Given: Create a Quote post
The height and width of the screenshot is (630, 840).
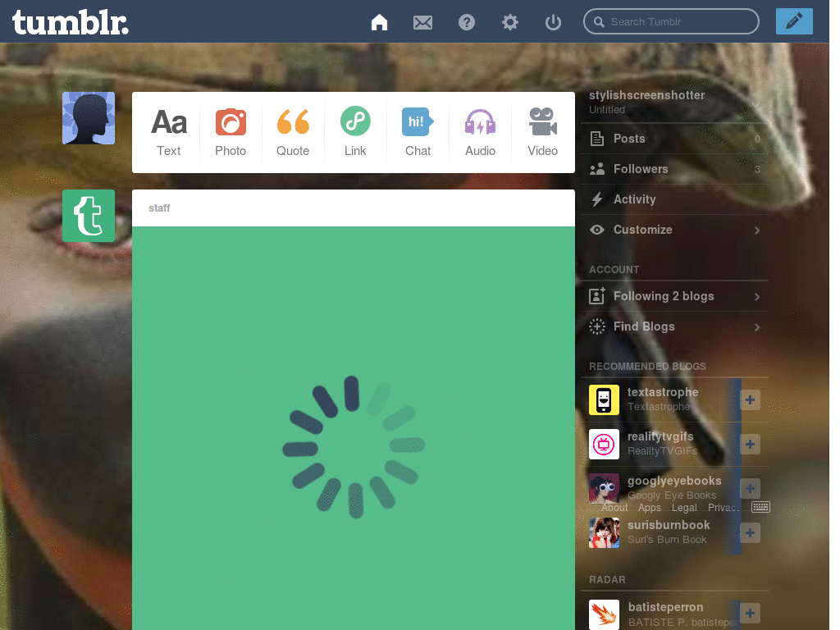Looking at the screenshot, I should (293, 132).
